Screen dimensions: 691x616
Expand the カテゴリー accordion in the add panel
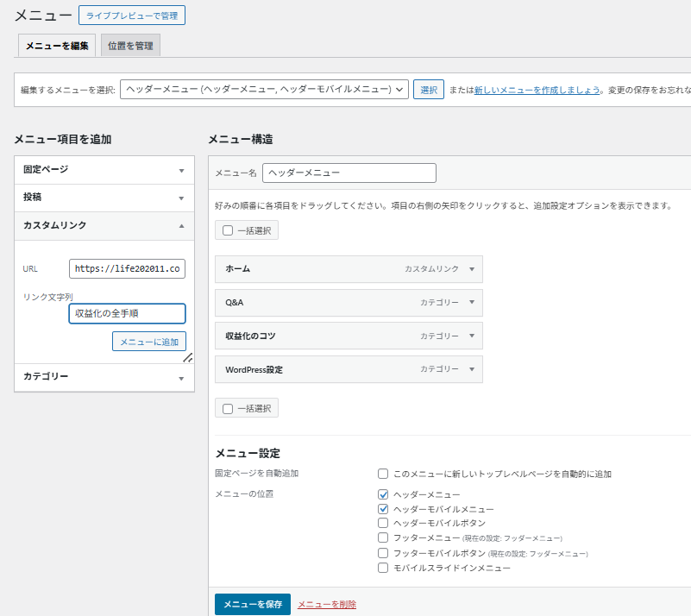(x=181, y=378)
